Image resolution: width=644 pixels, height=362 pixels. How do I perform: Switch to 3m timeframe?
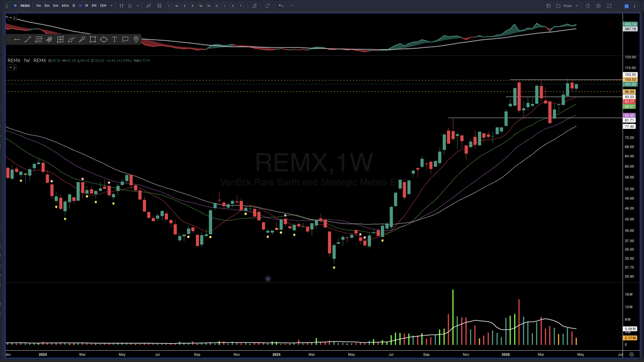click(x=47, y=5)
